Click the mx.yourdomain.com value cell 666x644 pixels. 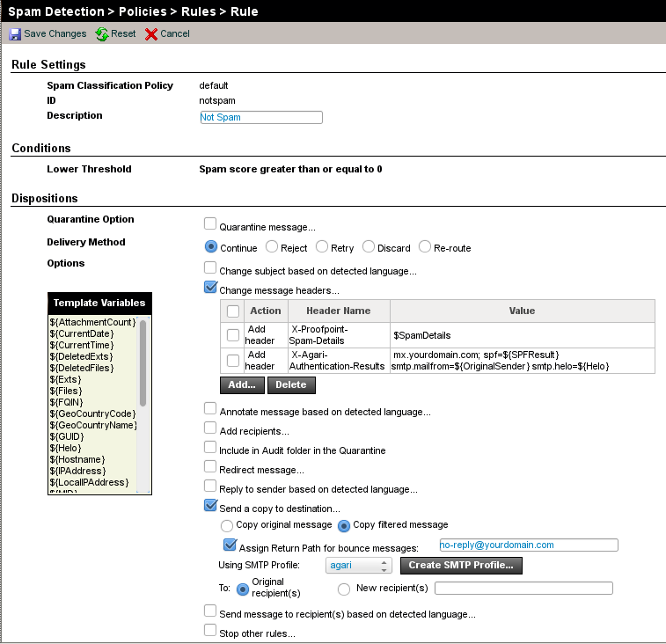(x=523, y=361)
